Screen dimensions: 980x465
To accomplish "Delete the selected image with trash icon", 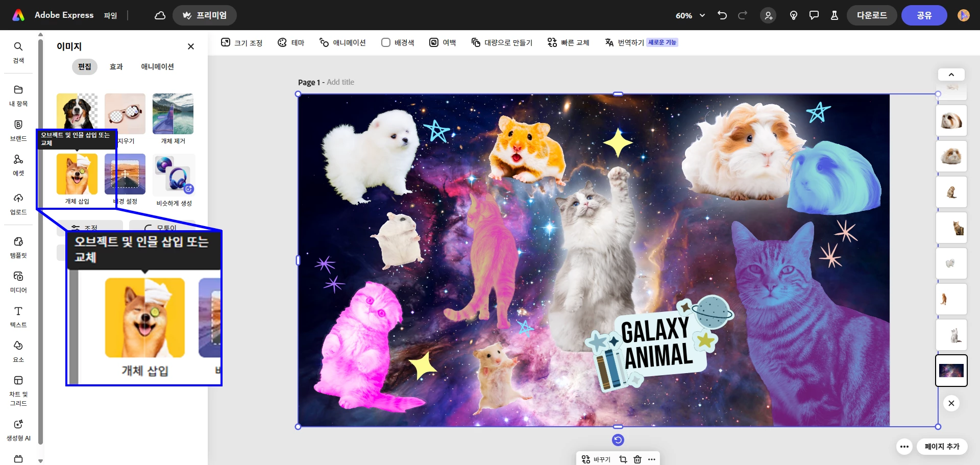I will point(638,459).
